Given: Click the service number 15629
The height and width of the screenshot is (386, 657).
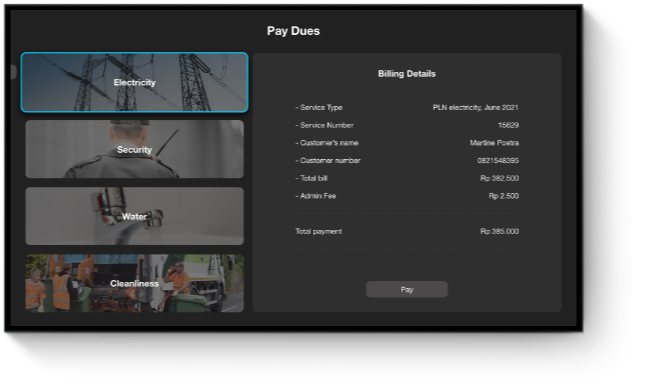Looking at the screenshot, I should tap(508, 125).
